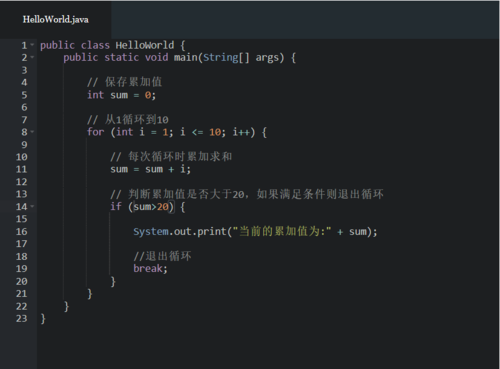Collapse the main method fold arrow on line 2

(32, 57)
